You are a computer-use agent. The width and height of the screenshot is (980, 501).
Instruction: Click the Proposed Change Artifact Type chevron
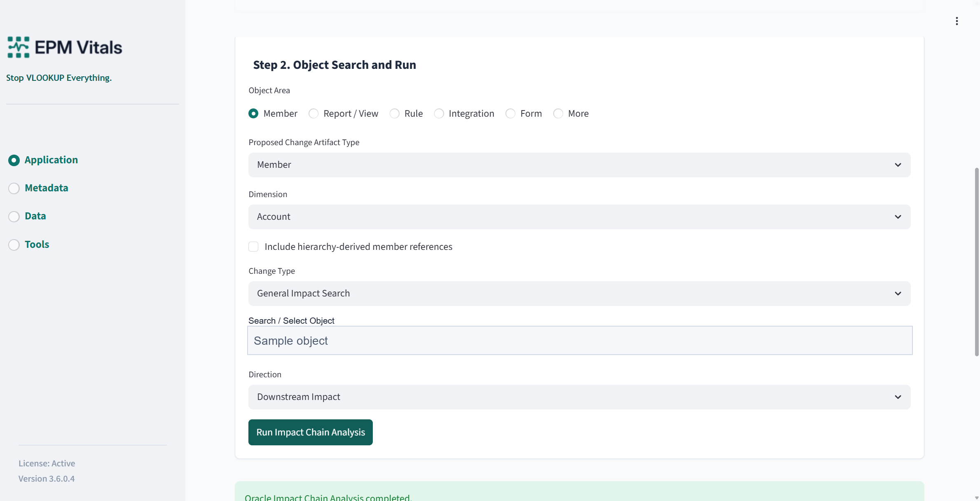click(x=898, y=165)
